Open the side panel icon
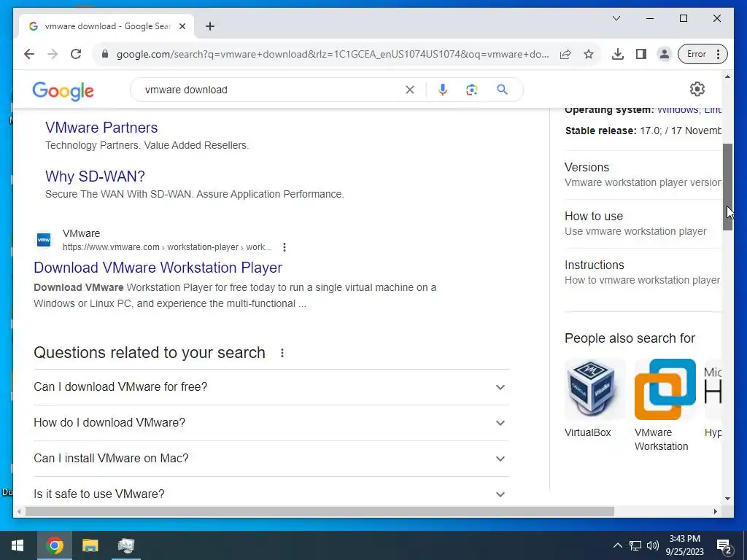Screen dimensions: 747x560 (x=640, y=54)
